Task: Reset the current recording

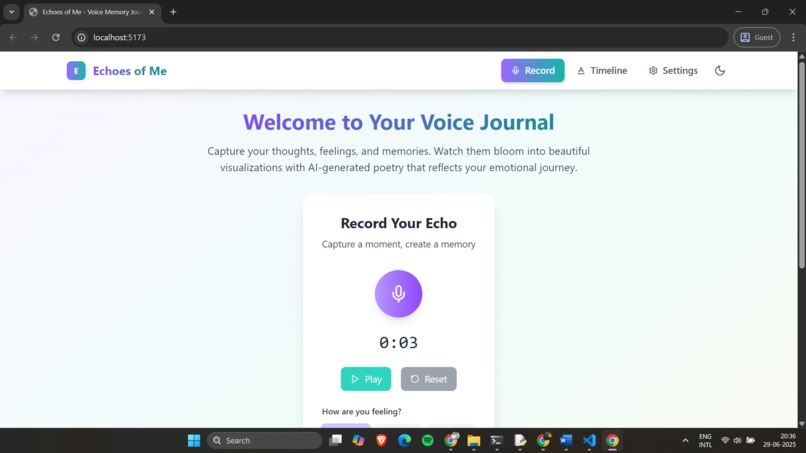Action: pos(429,379)
